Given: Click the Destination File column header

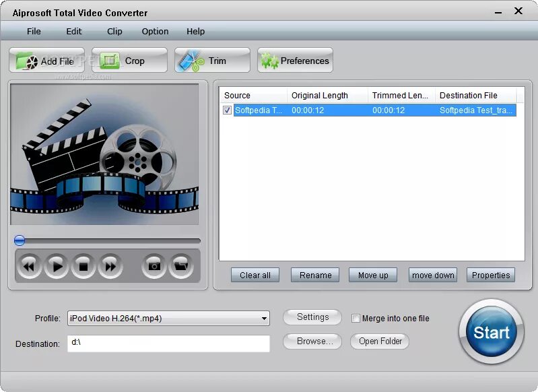Looking at the screenshot, I should (x=475, y=95).
